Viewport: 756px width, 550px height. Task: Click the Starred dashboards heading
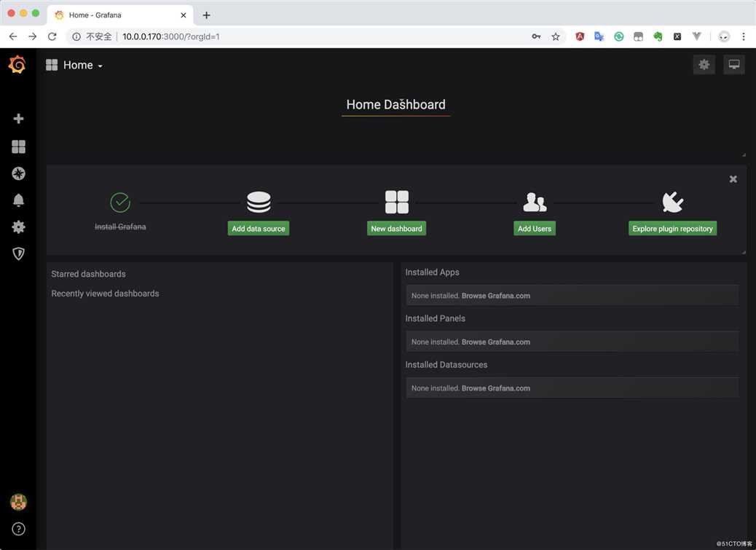click(x=88, y=274)
